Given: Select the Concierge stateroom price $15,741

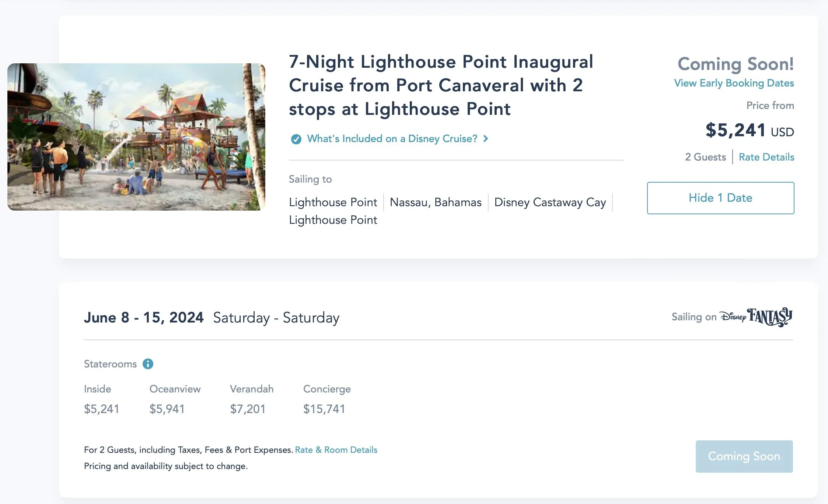Looking at the screenshot, I should coord(324,409).
